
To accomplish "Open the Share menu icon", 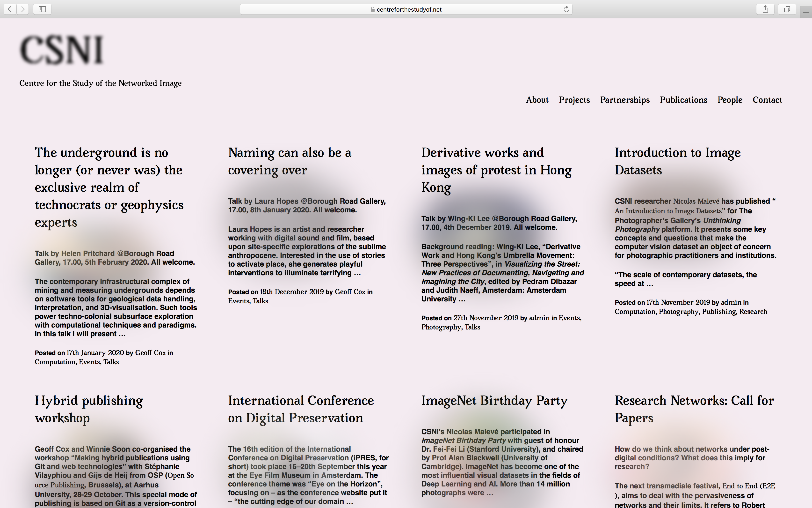I will 765,9.
